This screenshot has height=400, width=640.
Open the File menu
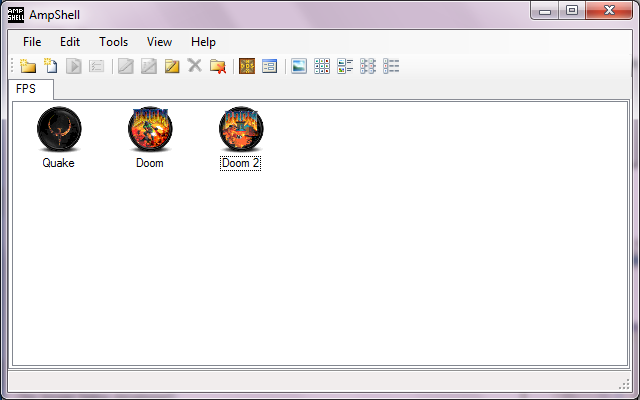tap(32, 42)
